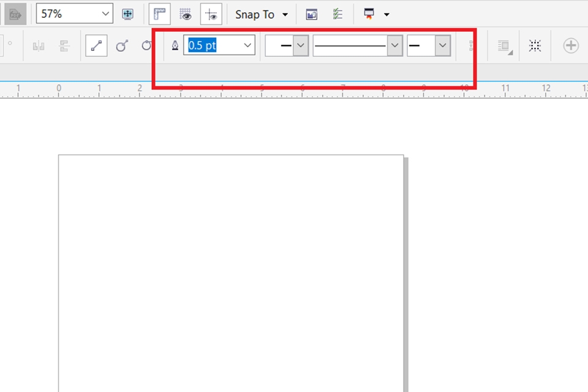Open the 57% zoom level dropdown
This screenshot has height=392, width=588.
(105, 14)
